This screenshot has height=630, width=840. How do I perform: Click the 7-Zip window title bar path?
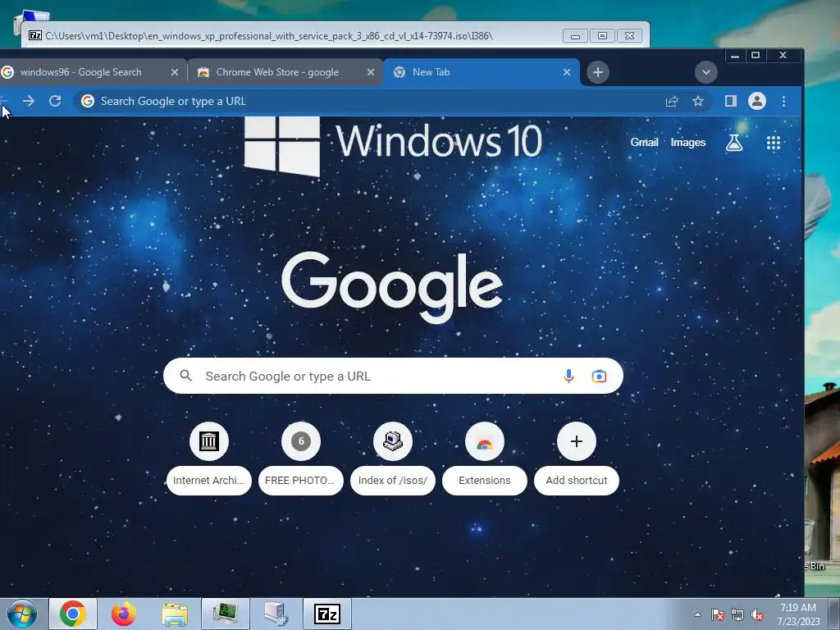(268, 36)
